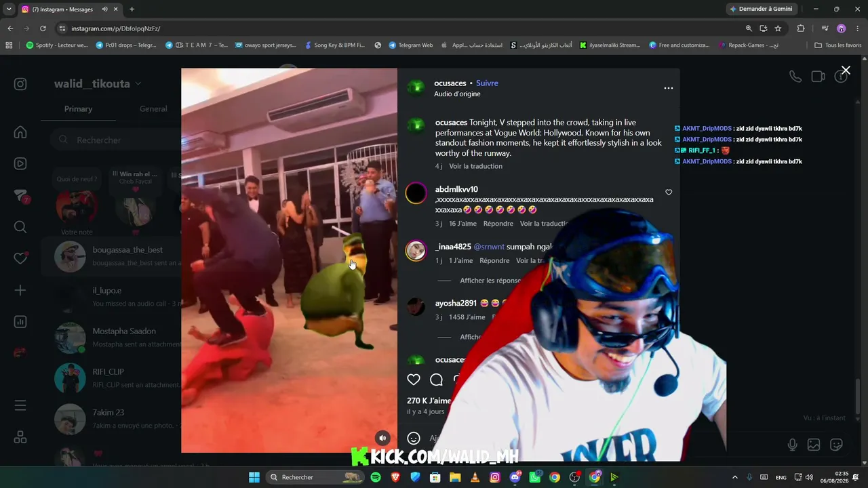Bookmark this page with the star icon
The image size is (868, 488).
[x=778, y=28]
